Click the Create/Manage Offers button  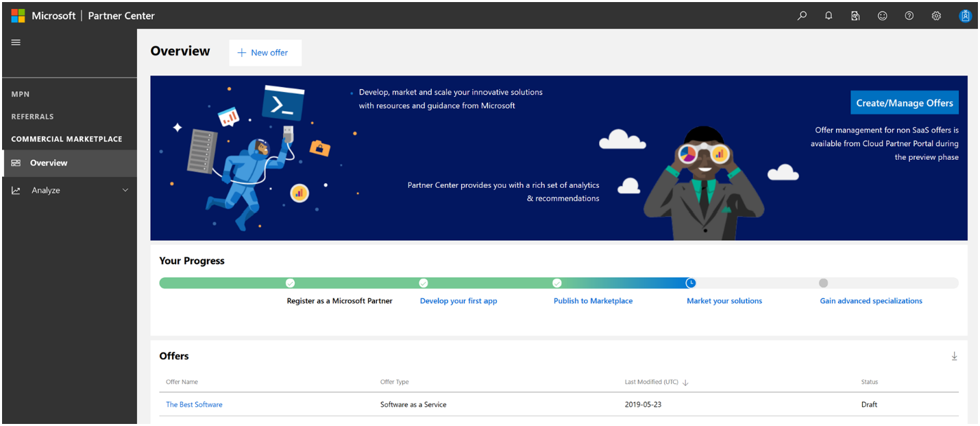[x=905, y=103]
